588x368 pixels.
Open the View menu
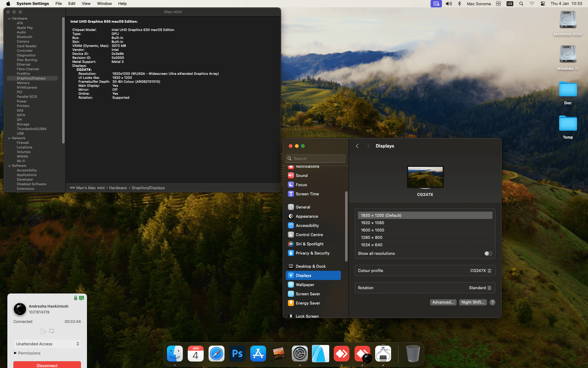pyautogui.click(x=86, y=4)
